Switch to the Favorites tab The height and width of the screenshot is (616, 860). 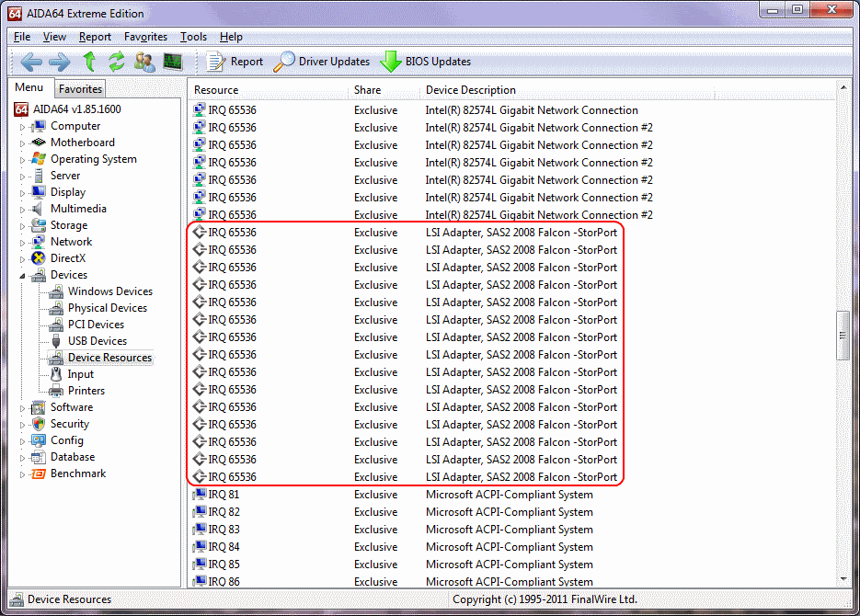pyautogui.click(x=80, y=89)
